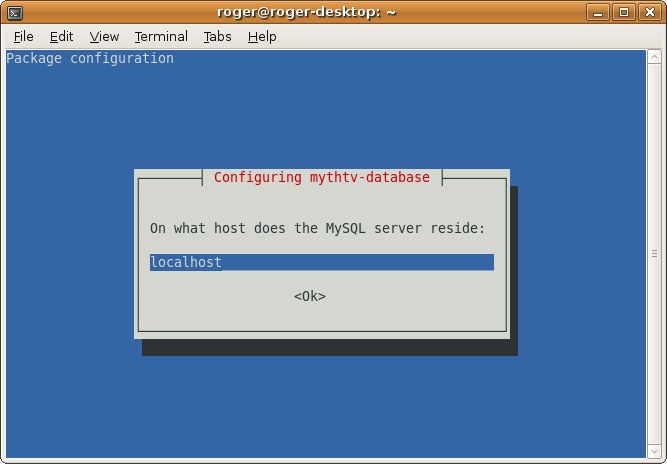The image size is (667, 464).
Task: Click the 'Package configuration' header text
Action: tap(90, 58)
